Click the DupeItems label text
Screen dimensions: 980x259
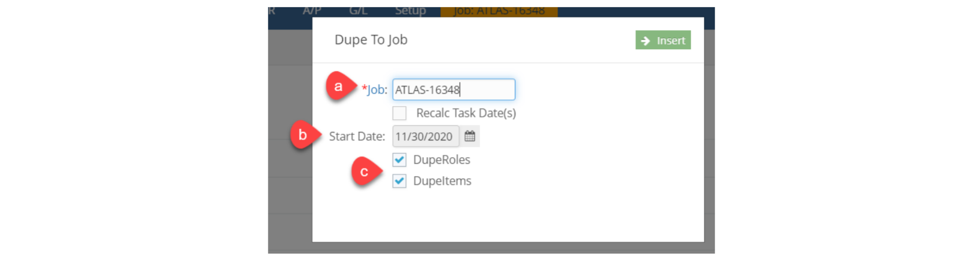pos(442,180)
